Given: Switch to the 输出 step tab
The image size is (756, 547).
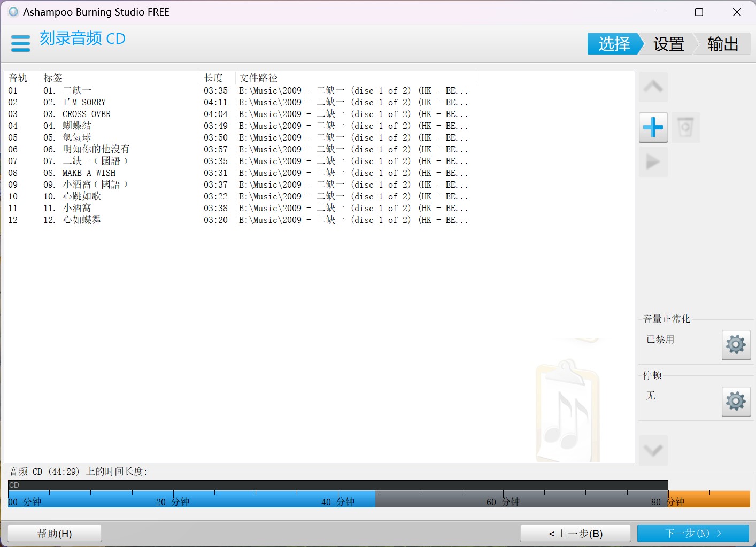Looking at the screenshot, I should click(723, 44).
